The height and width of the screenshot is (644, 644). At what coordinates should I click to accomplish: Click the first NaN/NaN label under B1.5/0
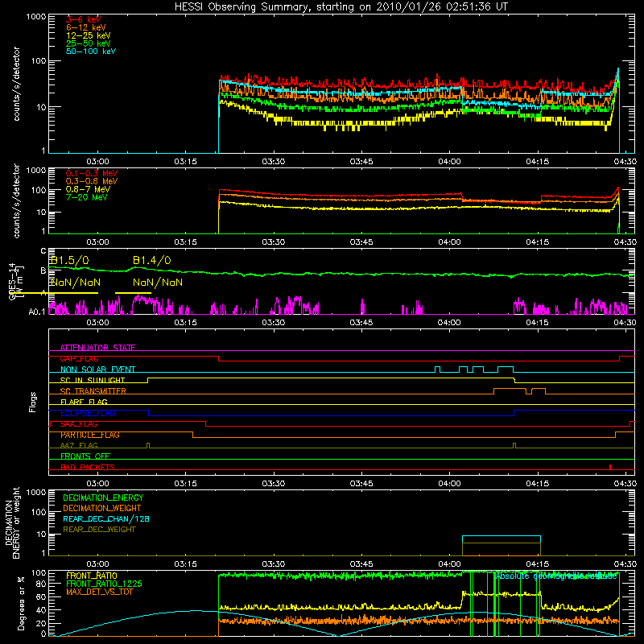click(76, 283)
